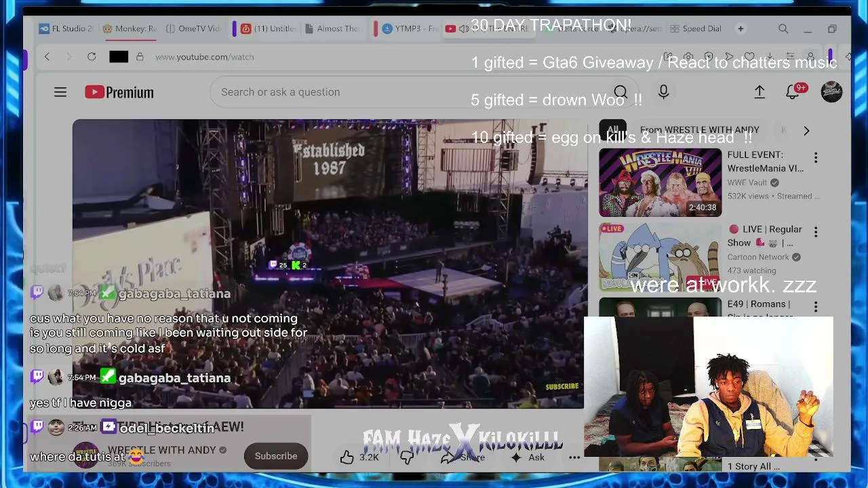This screenshot has height=488, width=868.
Task: Open options for E49 Romans video
Action: tap(816, 307)
